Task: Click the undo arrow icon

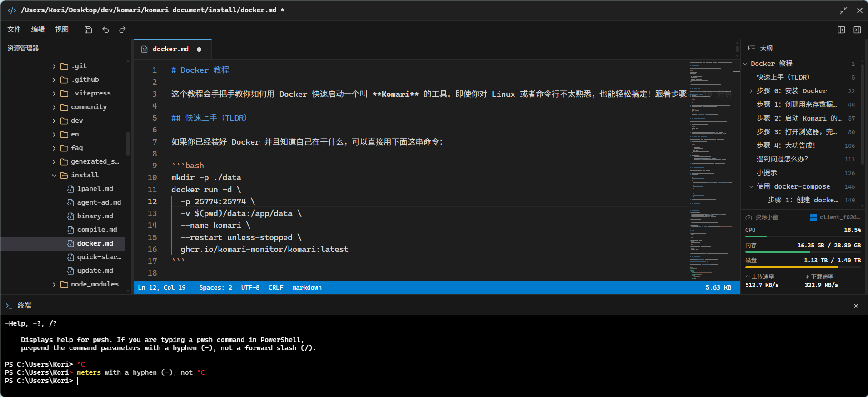Action: pyautogui.click(x=105, y=30)
